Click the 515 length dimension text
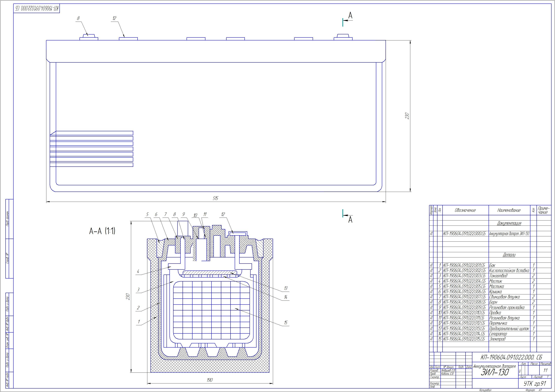 [x=215, y=198]
